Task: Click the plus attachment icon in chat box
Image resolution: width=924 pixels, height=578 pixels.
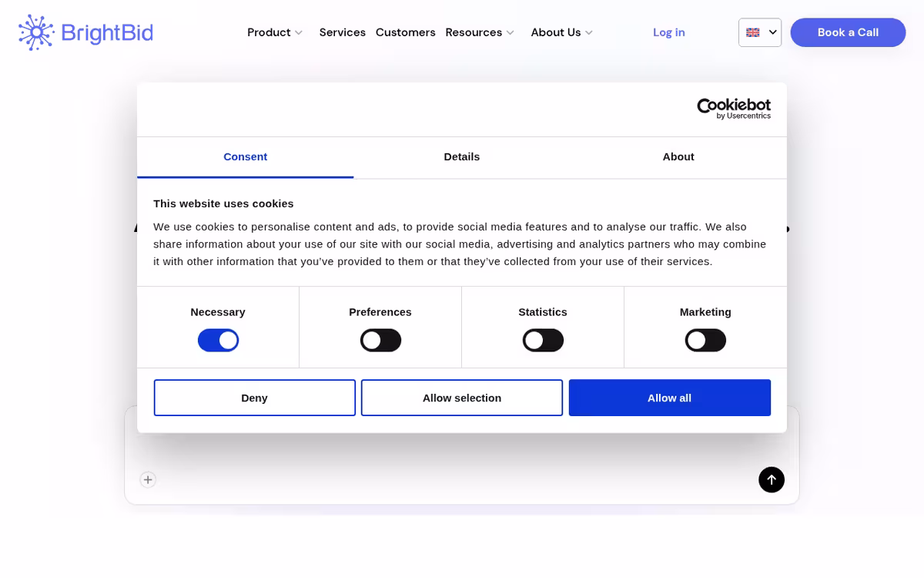Action: (148, 479)
